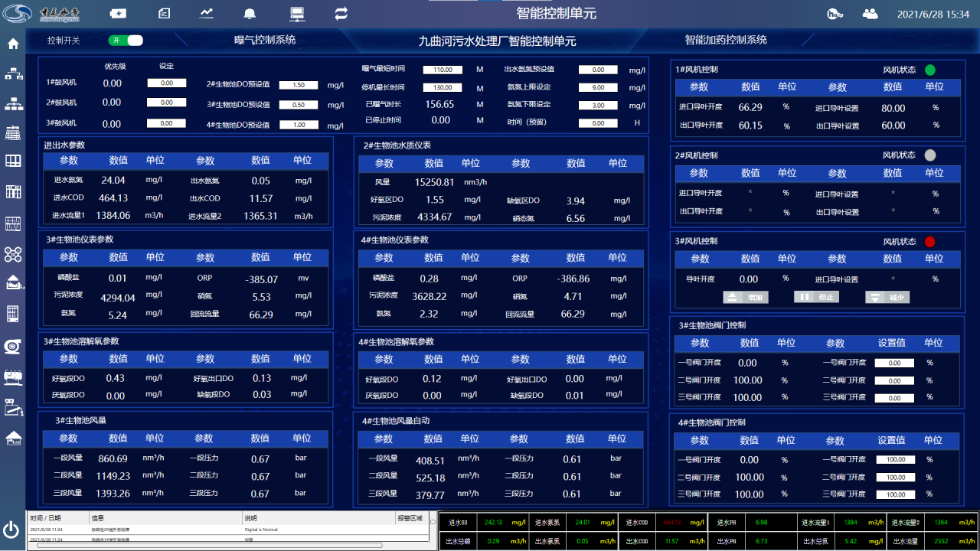
Task: Open the users icon in top right
Action: (870, 14)
